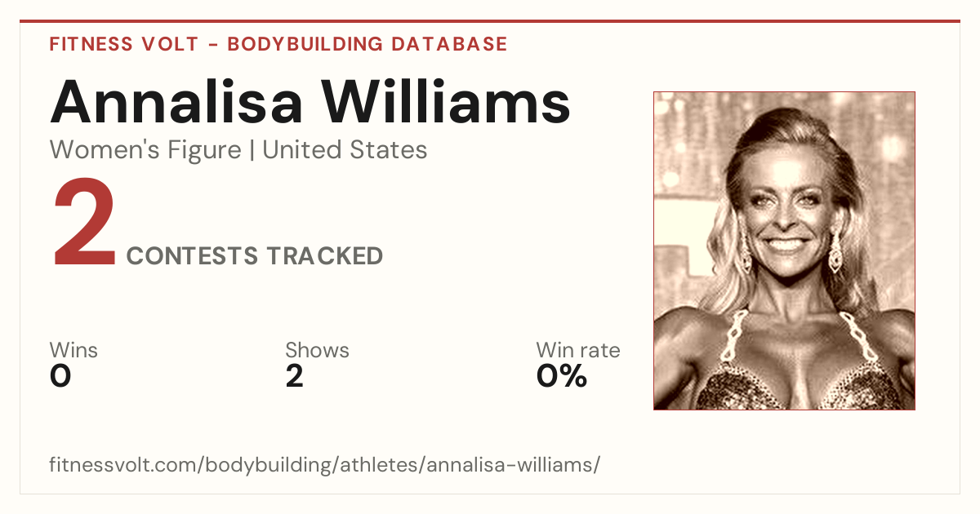Click the 0% win rate value
The image size is (980, 514).
[x=562, y=376]
